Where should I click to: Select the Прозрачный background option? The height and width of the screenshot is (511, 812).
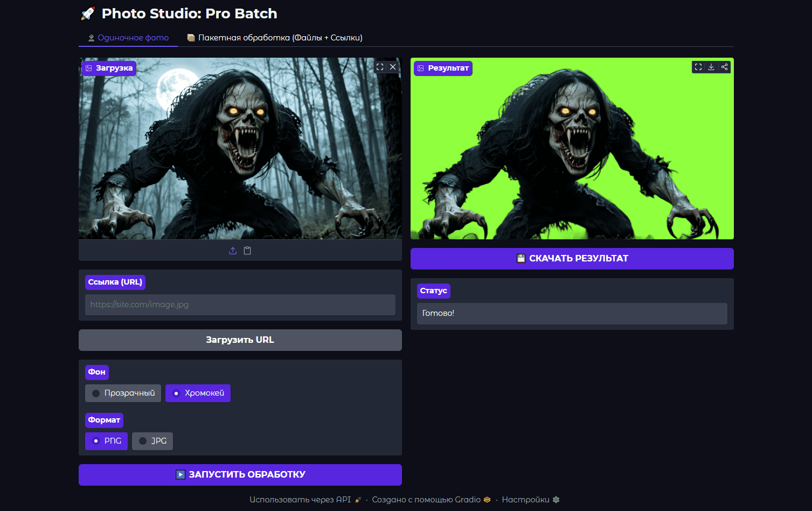(123, 393)
